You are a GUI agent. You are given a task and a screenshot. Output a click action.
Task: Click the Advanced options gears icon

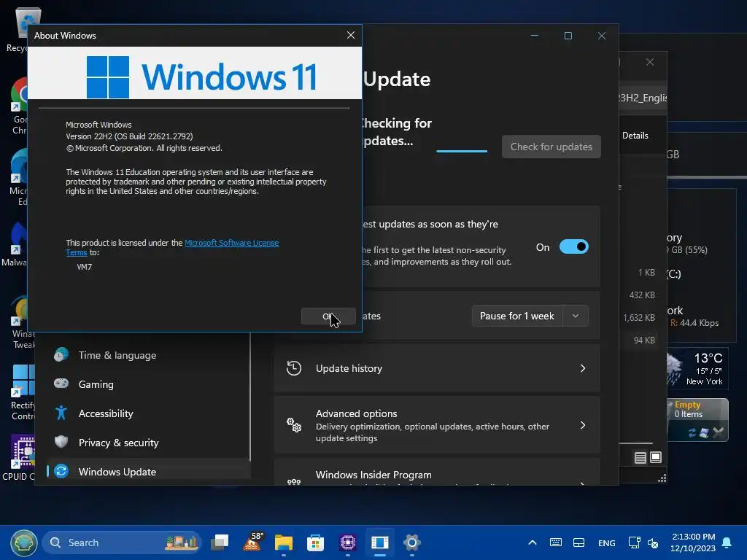[x=294, y=425]
